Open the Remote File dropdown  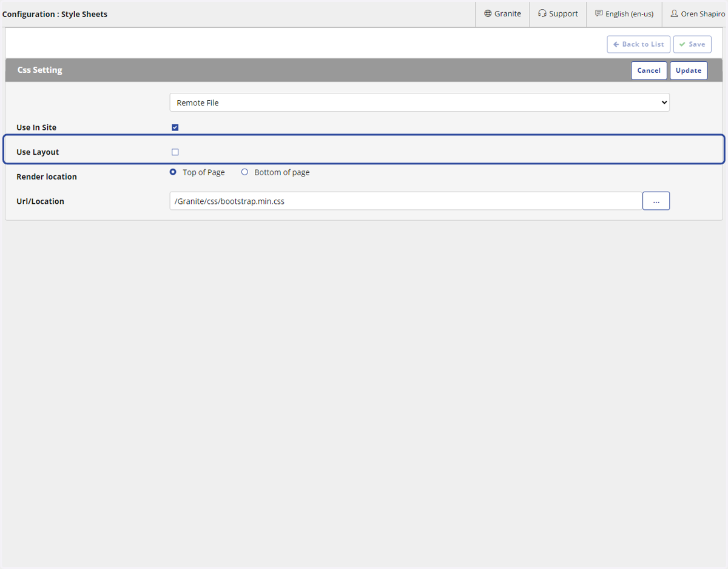click(420, 103)
